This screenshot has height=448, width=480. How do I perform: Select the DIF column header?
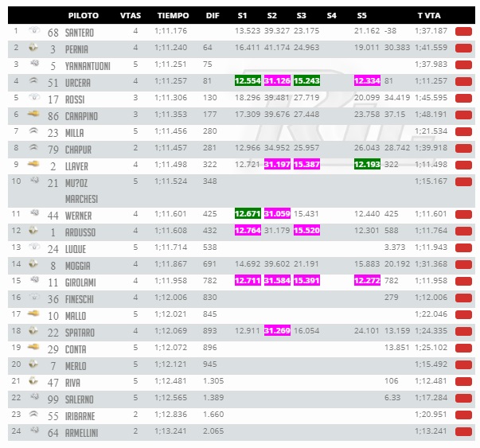coord(213,16)
